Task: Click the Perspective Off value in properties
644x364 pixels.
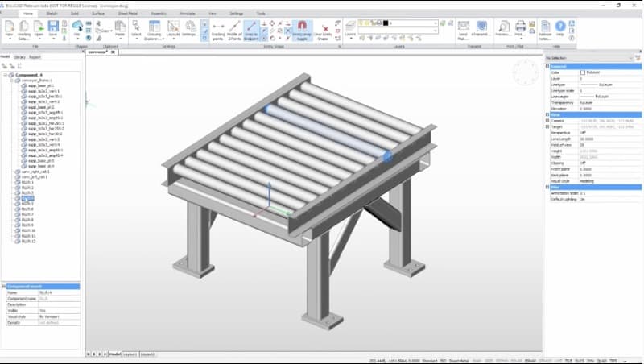Action: click(x=609, y=133)
